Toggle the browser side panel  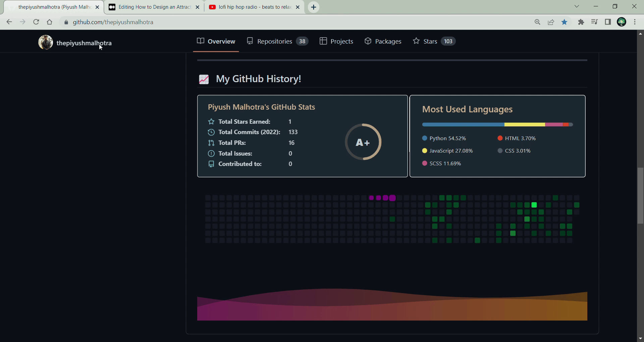tap(608, 22)
